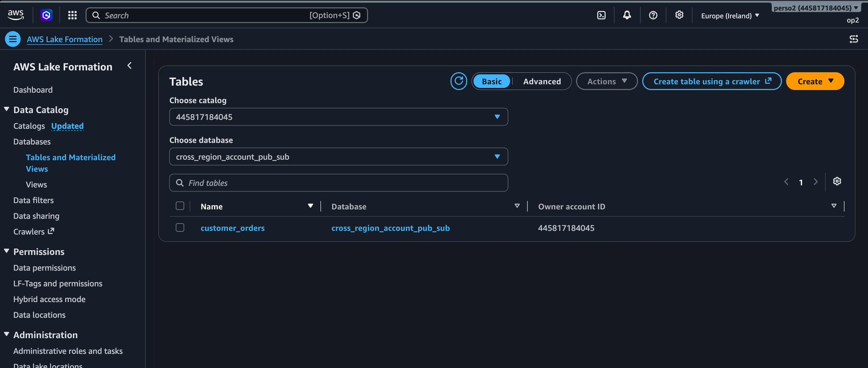868x368 pixels.
Task: Select all tables header checkbox
Action: pos(180,206)
